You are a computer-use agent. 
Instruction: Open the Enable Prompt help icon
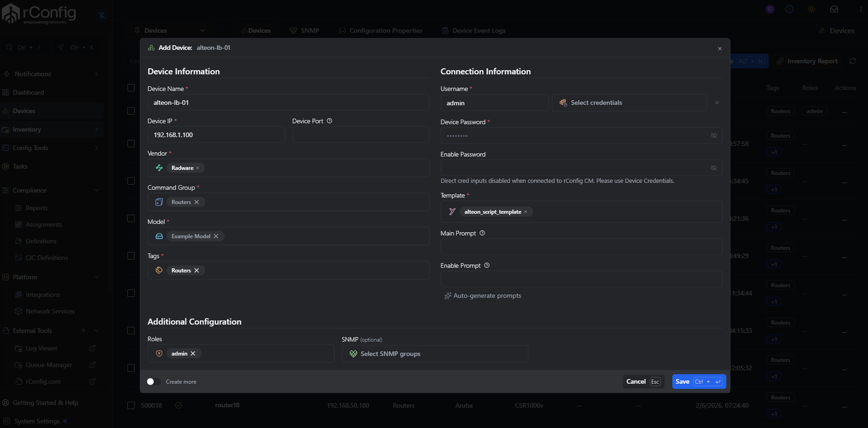coord(487,265)
